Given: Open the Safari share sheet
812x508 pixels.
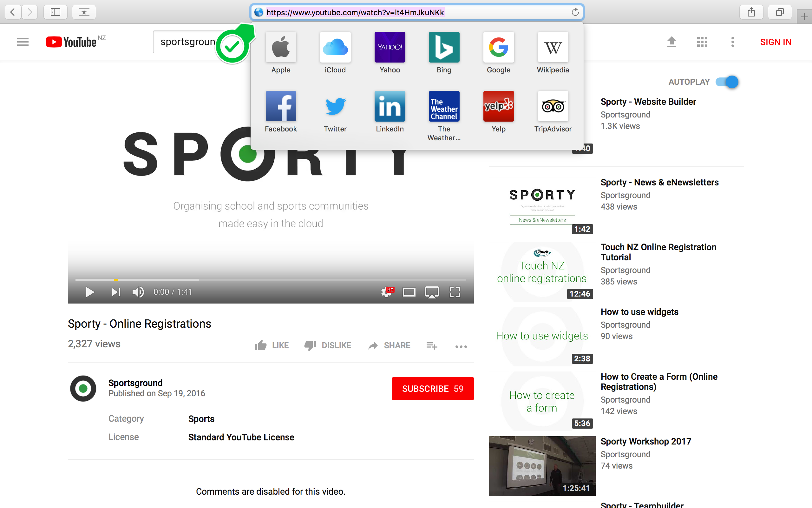Looking at the screenshot, I should 751,12.
